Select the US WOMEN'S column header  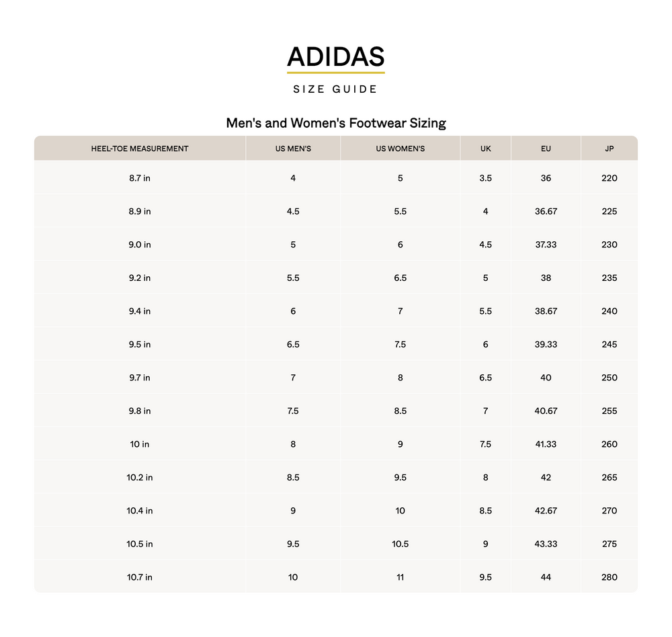tap(400, 148)
